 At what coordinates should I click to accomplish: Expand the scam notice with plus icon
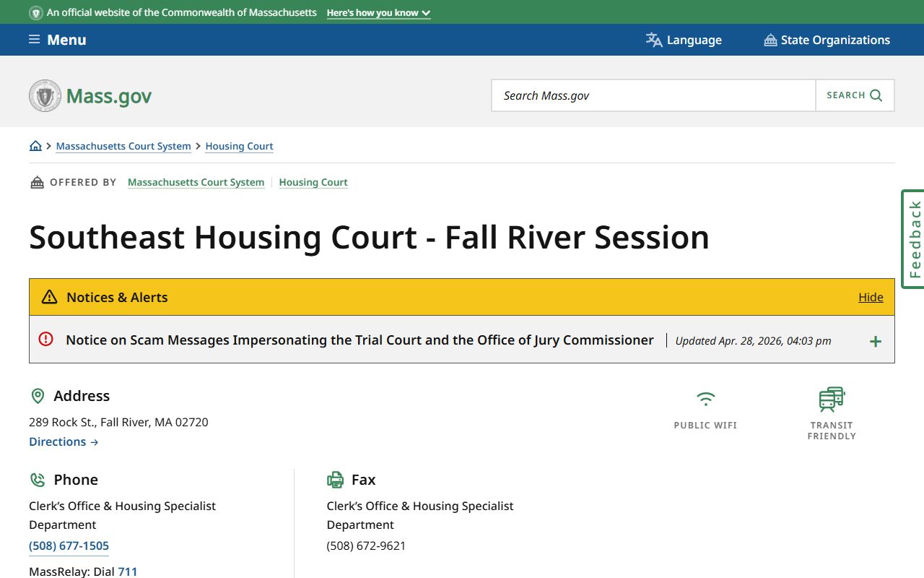[876, 341]
